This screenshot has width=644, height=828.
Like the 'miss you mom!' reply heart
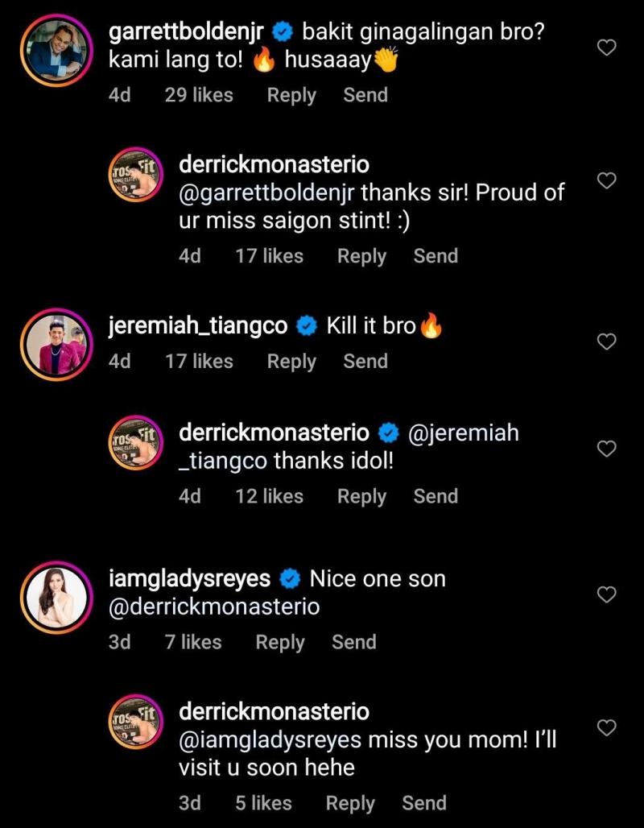pyautogui.click(x=608, y=728)
